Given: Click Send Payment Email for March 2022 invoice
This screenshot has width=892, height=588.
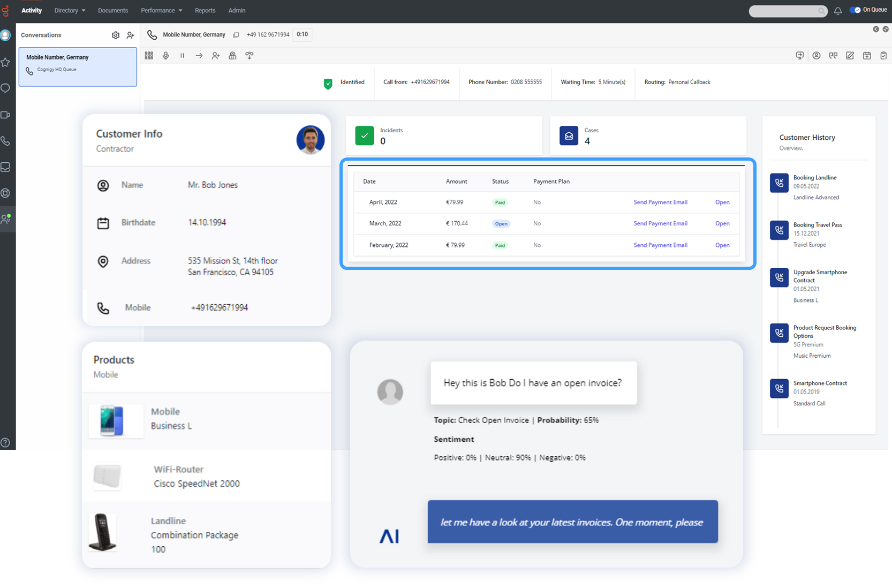Looking at the screenshot, I should coord(660,223).
